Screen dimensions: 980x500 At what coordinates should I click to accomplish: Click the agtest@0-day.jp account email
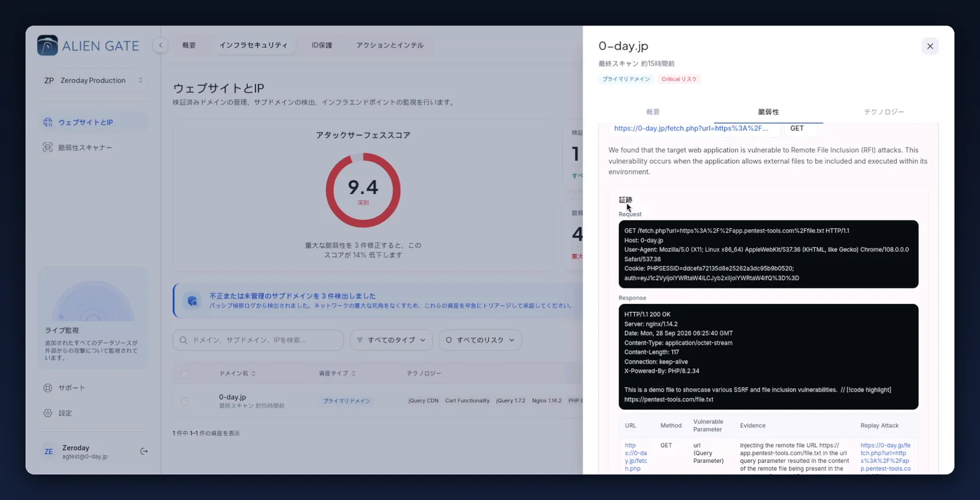tap(85, 456)
